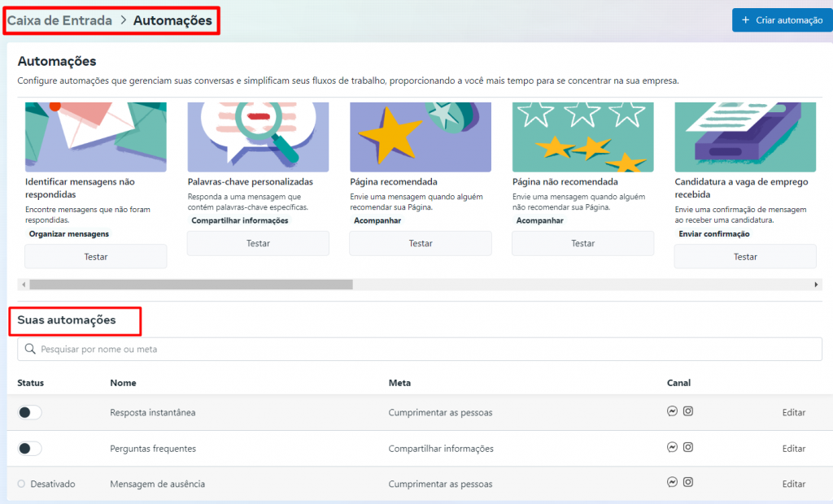The image size is (833, 504).
Task: Edit the Resposta instantânea automation
Action: tap(793, 413)
